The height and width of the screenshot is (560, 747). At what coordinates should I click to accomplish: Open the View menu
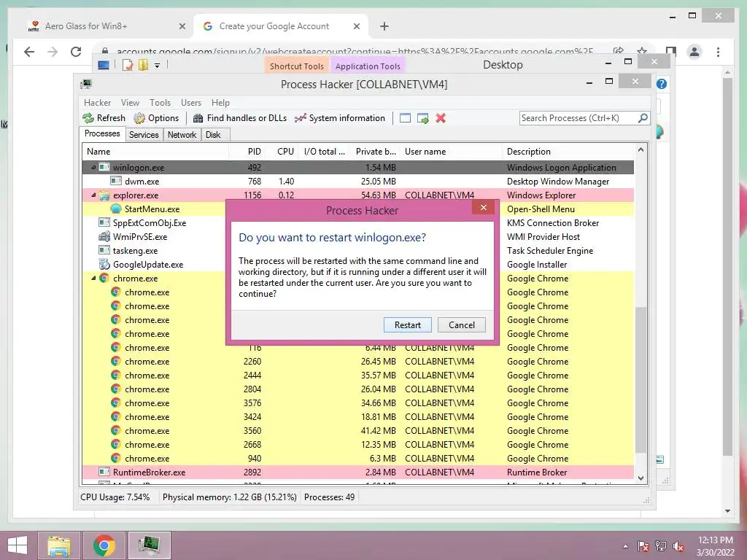pyautogui.click(x=130, y=103)
